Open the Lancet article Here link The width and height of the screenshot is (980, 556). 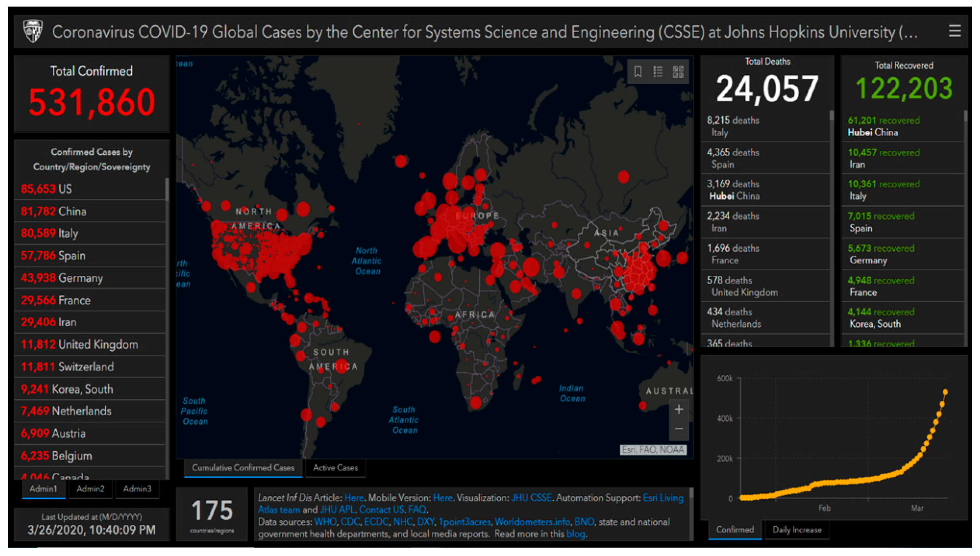[354, 498]
